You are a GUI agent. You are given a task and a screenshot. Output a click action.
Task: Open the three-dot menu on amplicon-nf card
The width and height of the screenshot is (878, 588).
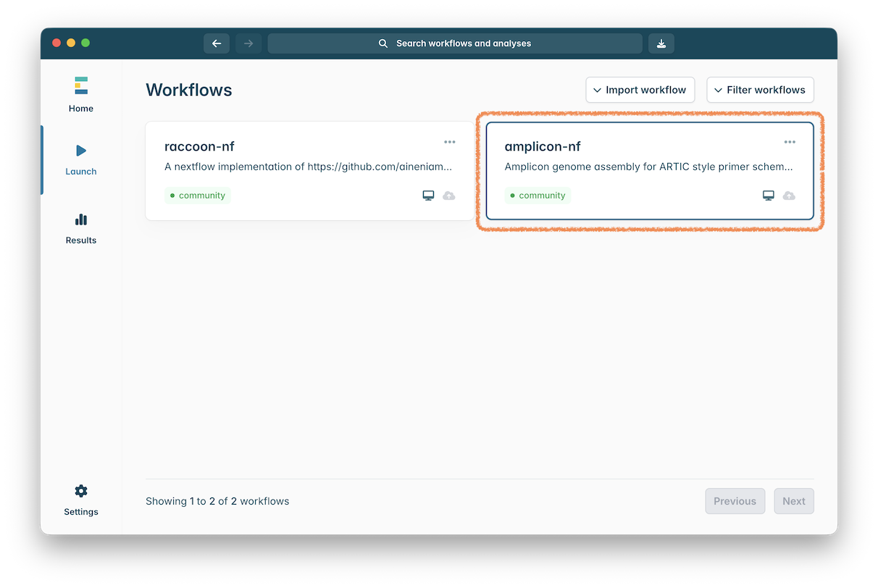(790, 142)
